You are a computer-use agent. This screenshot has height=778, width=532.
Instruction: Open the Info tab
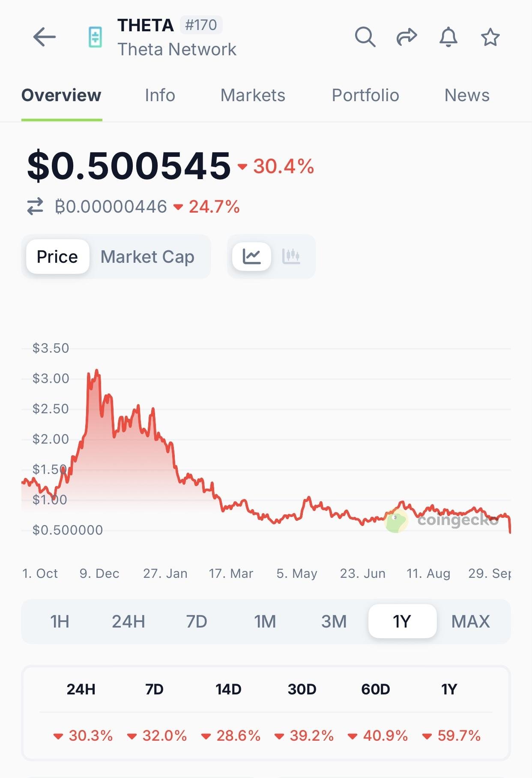tap(160, 96)
